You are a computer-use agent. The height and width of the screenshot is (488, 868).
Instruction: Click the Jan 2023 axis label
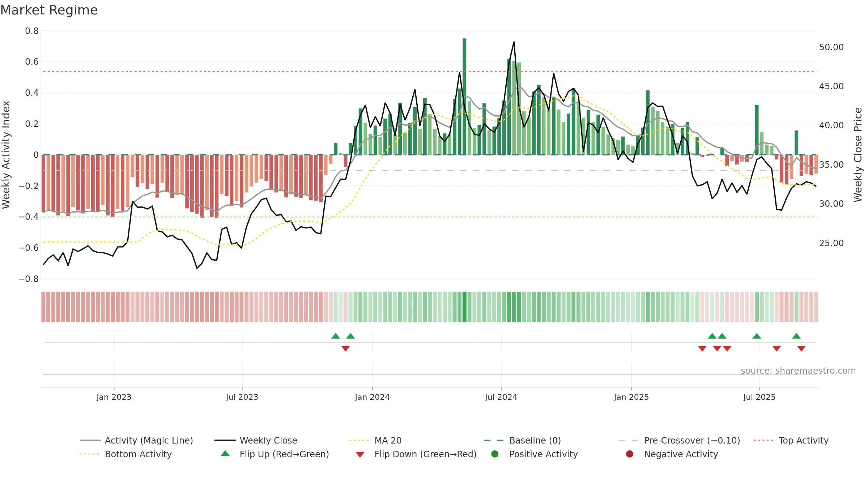[114, 397]
